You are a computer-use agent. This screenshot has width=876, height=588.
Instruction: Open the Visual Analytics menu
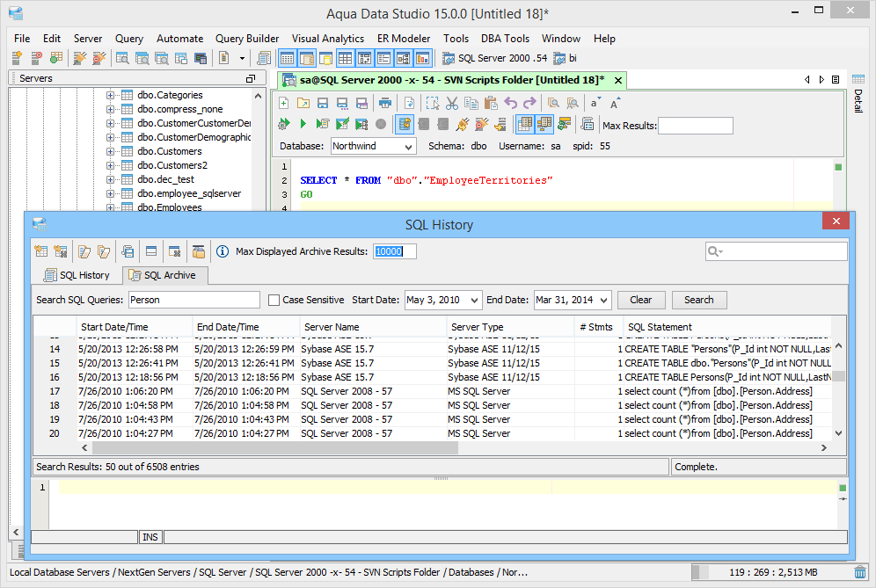328,39
